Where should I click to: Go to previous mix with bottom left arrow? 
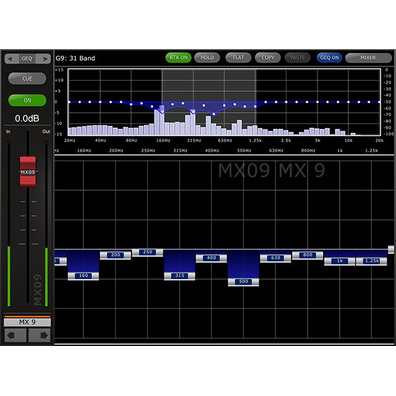click(15, 335)
